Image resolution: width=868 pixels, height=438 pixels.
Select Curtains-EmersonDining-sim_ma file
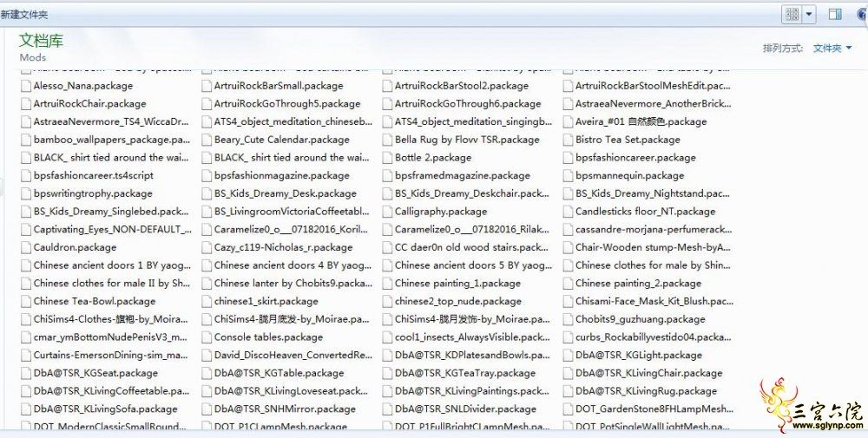[x=111, y=356]
